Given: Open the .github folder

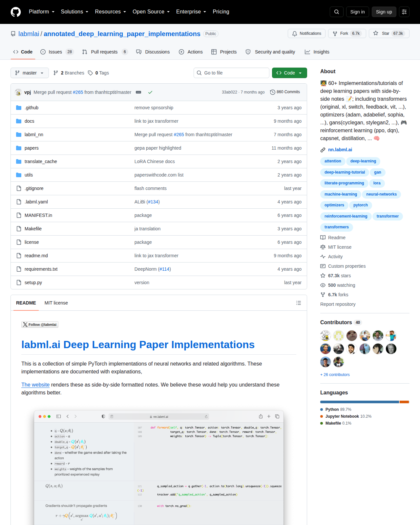Looking at the screenshot, I should click(31, 108).
